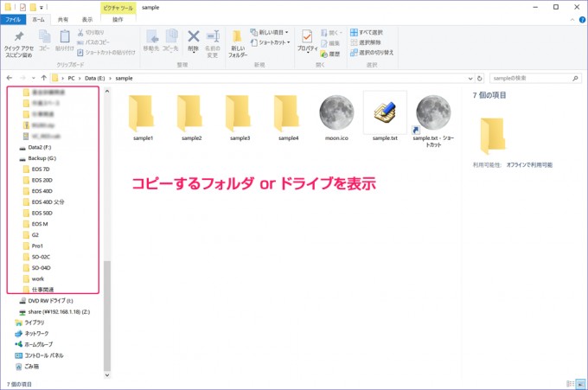Image resolution: width=588 pixels, height=390 pixels.
Task: Click the Edit (編集) ribbon item
Action: click(x=330, y=43)
